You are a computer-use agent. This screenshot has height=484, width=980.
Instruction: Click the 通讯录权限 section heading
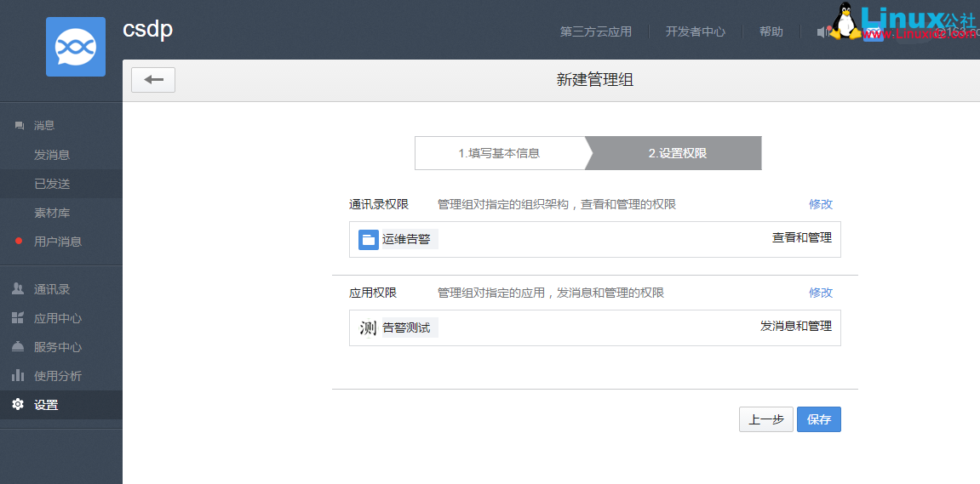click(379, 204)
